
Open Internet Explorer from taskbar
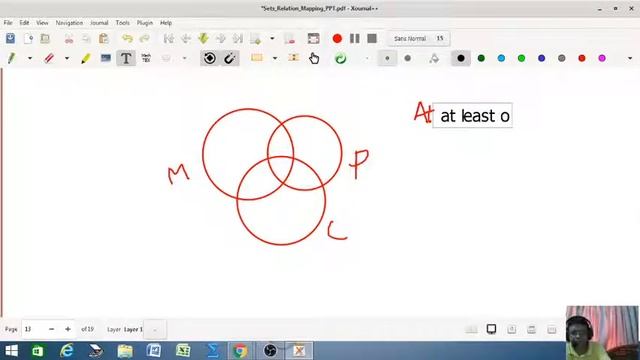click(x=67, y=351)
